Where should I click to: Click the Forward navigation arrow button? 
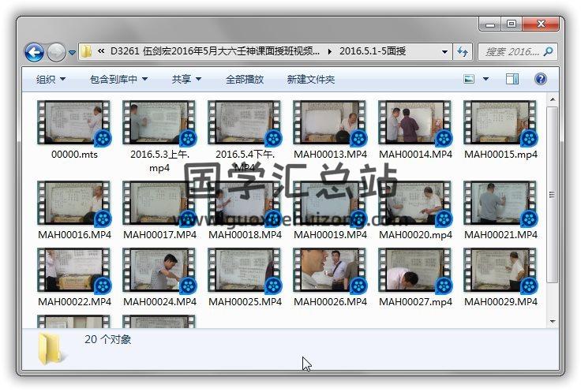(56, 53)
